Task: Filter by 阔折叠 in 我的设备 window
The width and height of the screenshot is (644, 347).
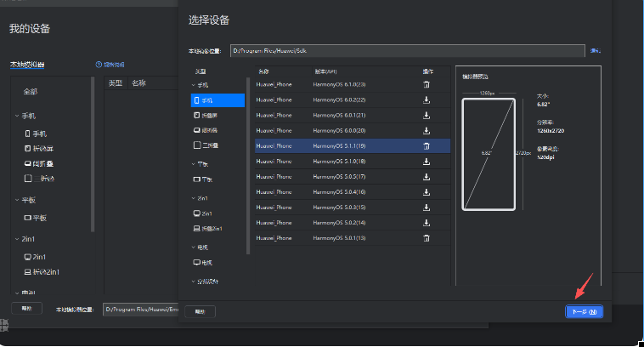Action: [39, 163]
